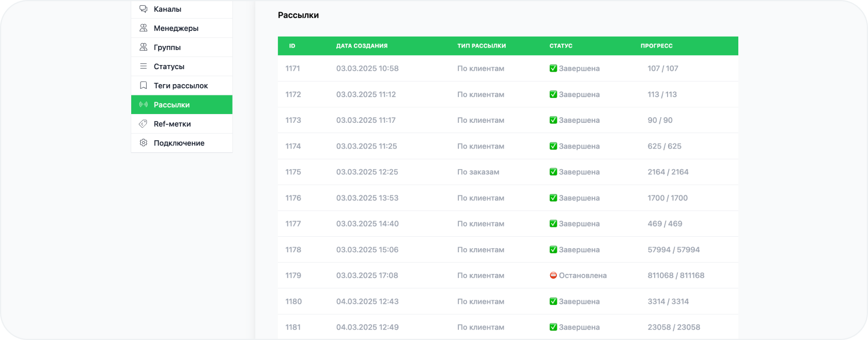Click progress value 811068 / 811168
The image size is (868, 340).
point(676,276)
